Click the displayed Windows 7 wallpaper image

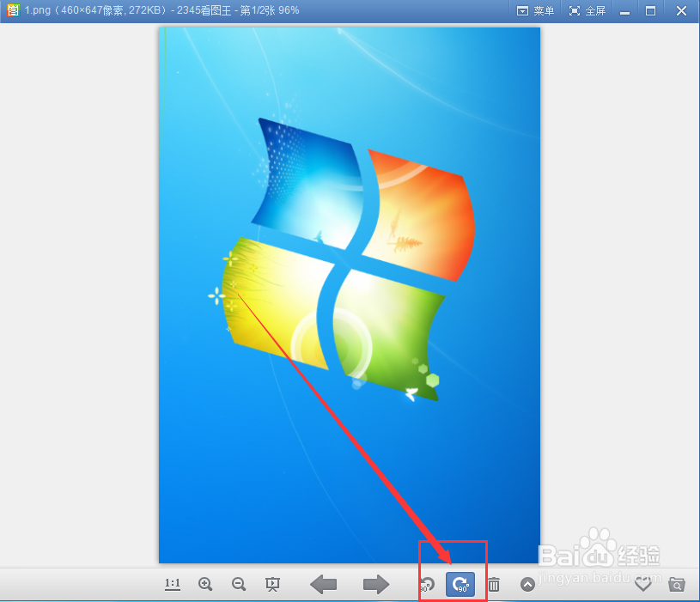[350, 295]
